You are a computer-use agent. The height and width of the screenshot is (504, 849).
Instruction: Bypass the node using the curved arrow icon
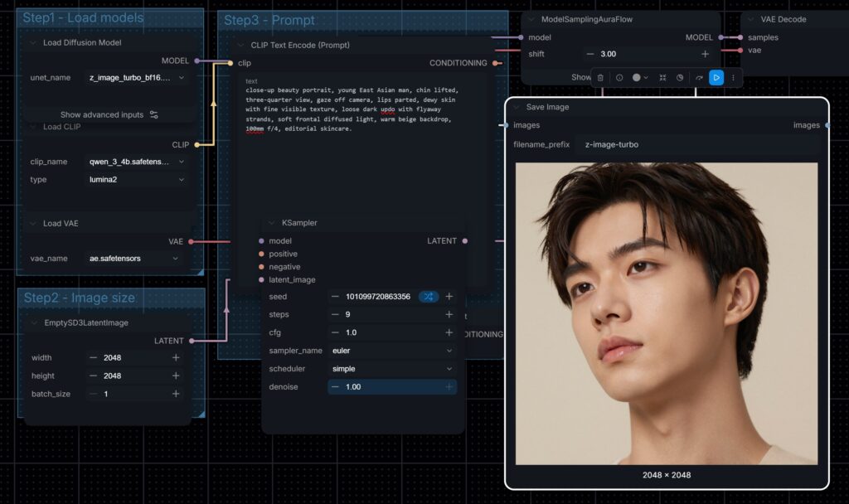[699, 78]
